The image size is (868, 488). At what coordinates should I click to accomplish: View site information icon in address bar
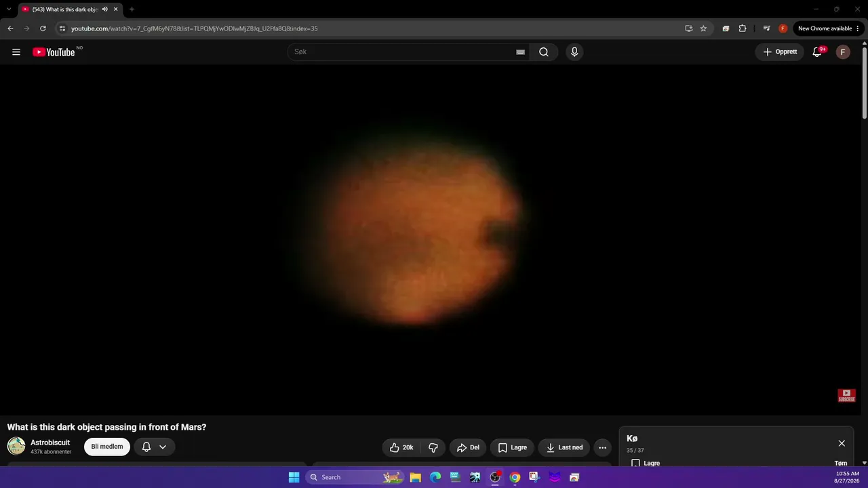[x=62, y=28]
